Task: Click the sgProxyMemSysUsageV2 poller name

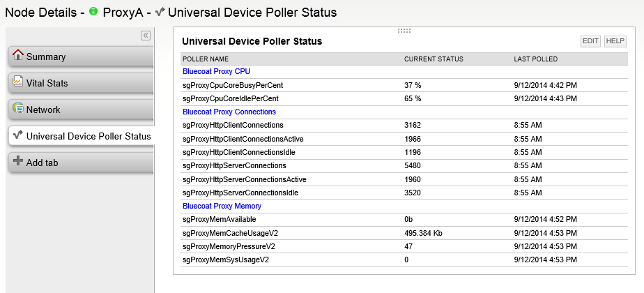Action: point(226,260)
